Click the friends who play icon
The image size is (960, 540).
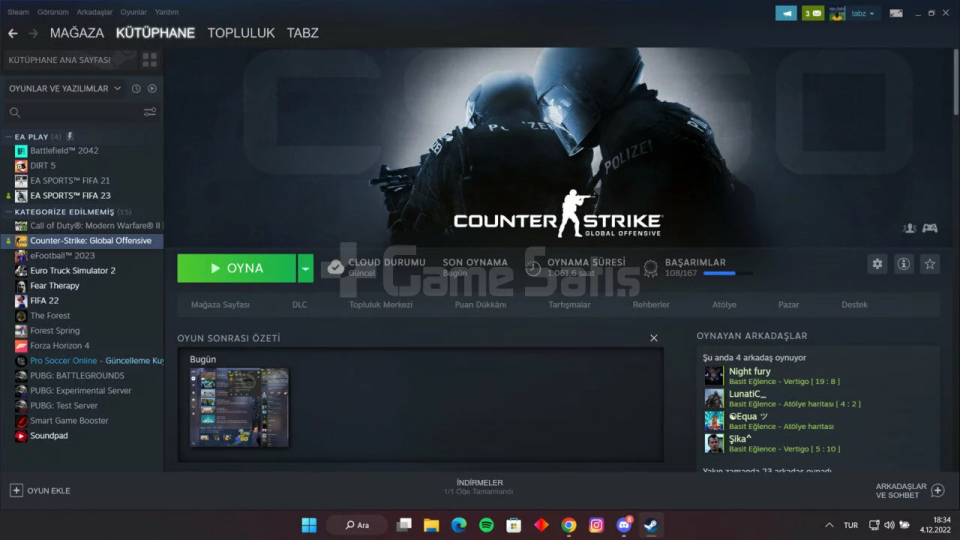909,228
